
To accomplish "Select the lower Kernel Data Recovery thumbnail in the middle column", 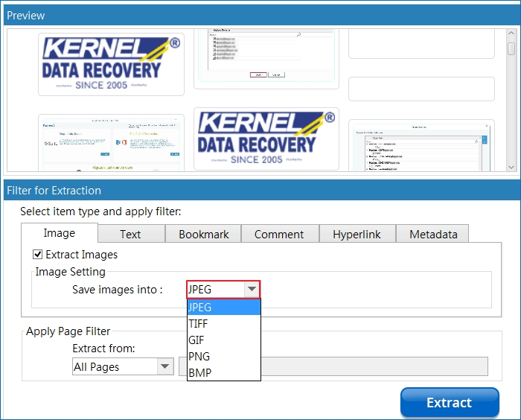I will [x=266, y=139].
